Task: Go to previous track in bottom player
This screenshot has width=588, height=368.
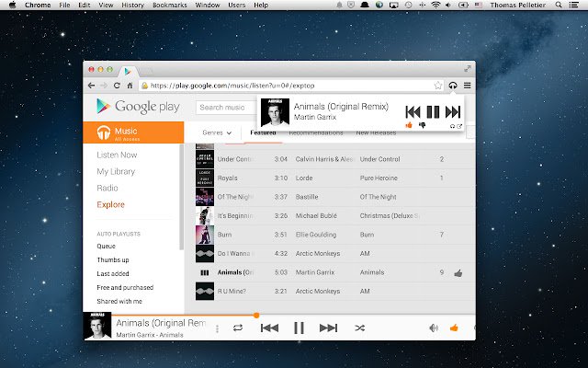Action: click(x=269, y=328)
